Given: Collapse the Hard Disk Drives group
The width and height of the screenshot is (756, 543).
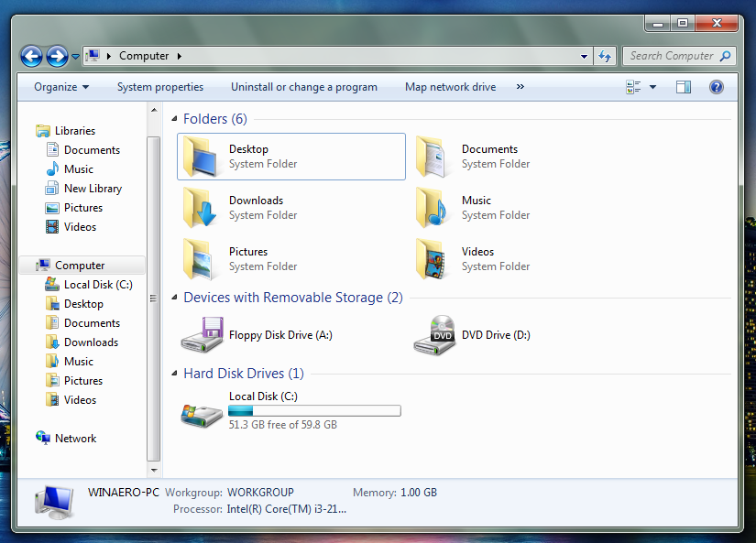Looking at the screenshot, I should pyautogui.click(x=174, y=373).
